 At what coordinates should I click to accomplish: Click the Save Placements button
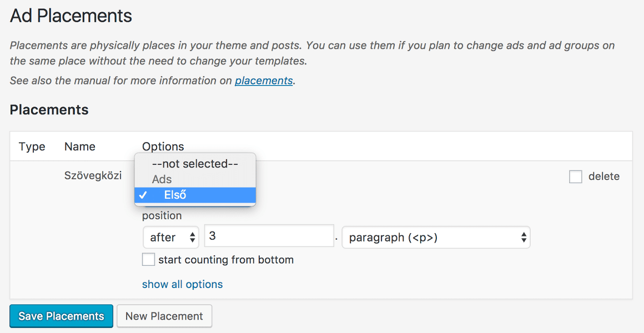(x=61, y=316)
